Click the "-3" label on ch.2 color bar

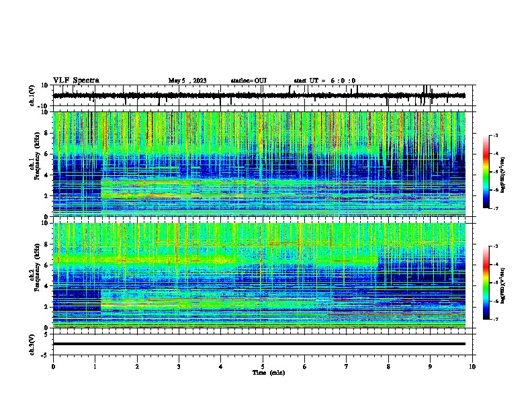[496, 246]
